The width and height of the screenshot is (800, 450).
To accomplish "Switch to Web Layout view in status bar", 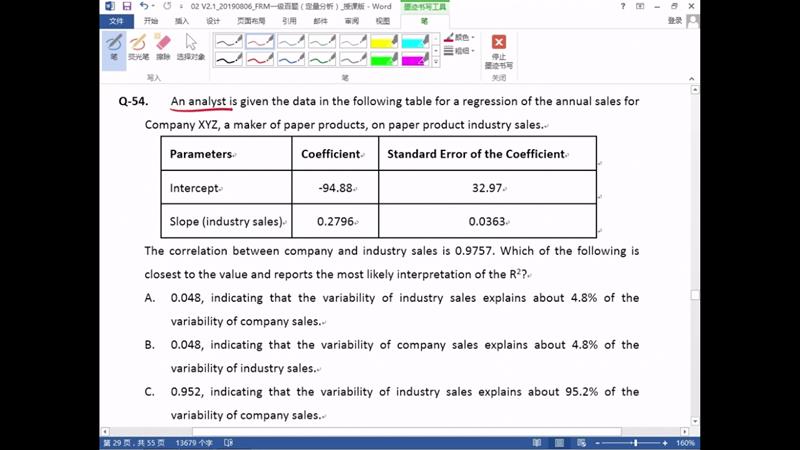I will (581, 443).
